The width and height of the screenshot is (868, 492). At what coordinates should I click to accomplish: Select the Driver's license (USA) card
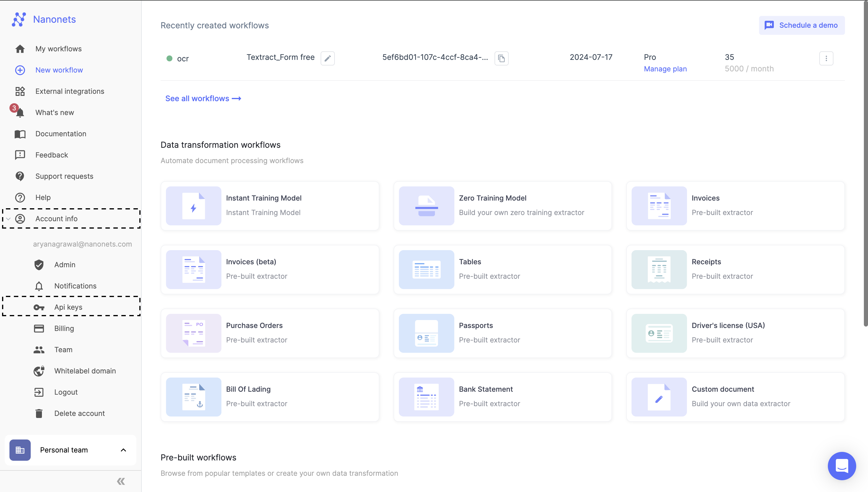pos(735,334)
